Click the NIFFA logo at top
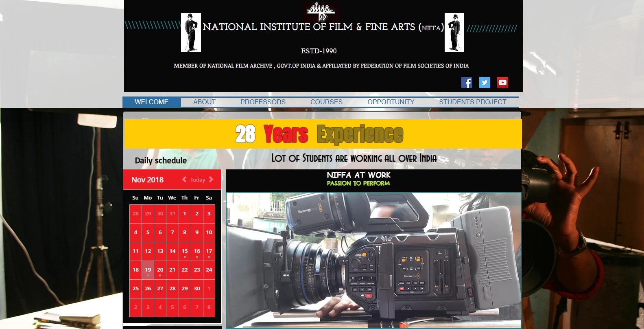Image resolution: width=644 pixels, height=329 pixels. [x=321, y=11]
